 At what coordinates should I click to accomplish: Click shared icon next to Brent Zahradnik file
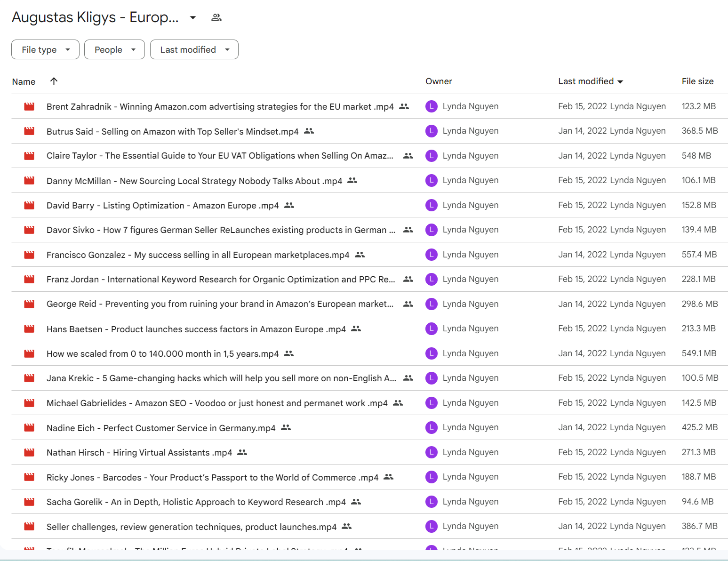tap(404, 106)
